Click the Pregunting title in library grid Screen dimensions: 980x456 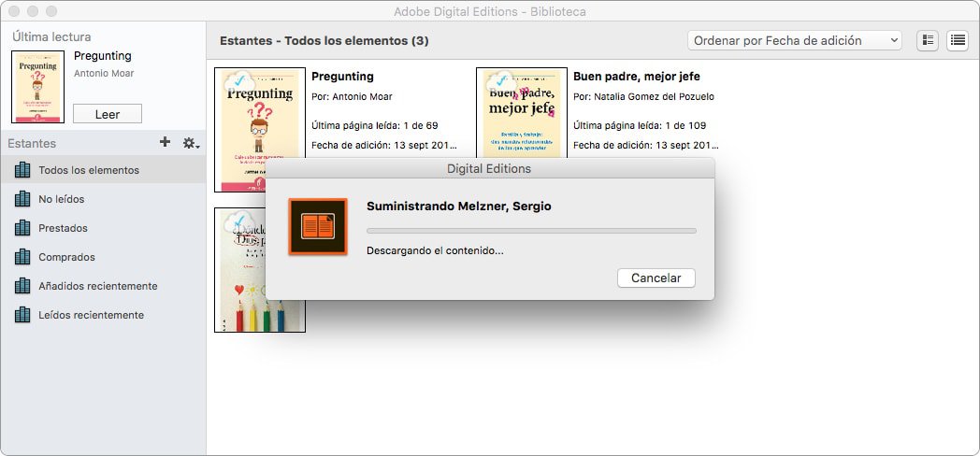pyautogui.click(x=342, y=77)
